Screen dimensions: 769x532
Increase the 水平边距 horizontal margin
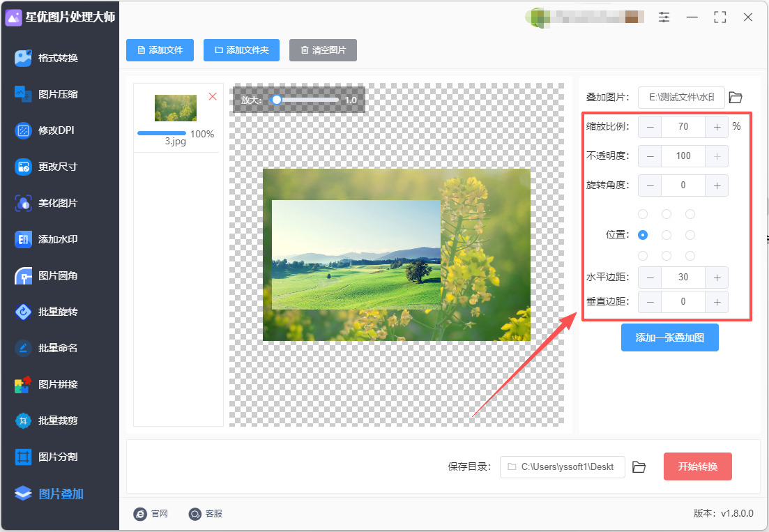click(717, 278)
